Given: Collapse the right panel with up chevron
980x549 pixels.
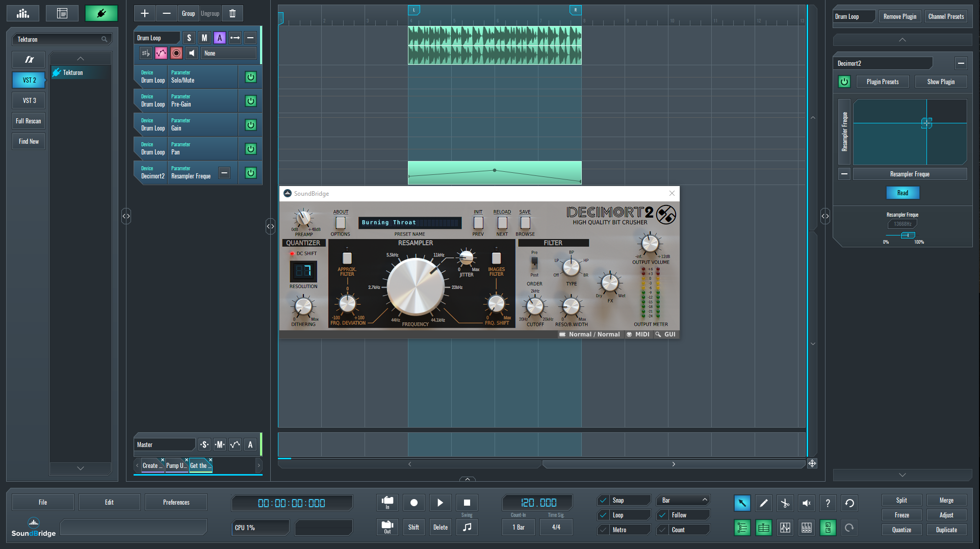Looking at the screenshot, I should pyautogui.click(x=902, y=40).
